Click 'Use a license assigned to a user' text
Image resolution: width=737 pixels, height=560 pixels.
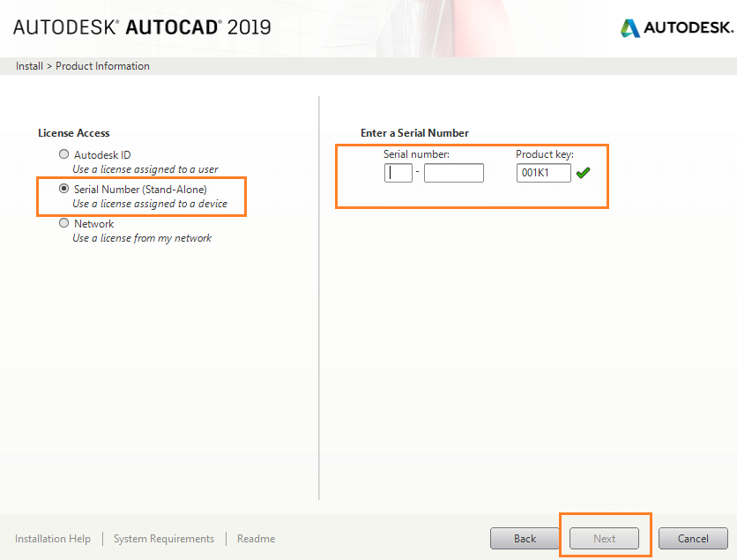click(145, 168)
